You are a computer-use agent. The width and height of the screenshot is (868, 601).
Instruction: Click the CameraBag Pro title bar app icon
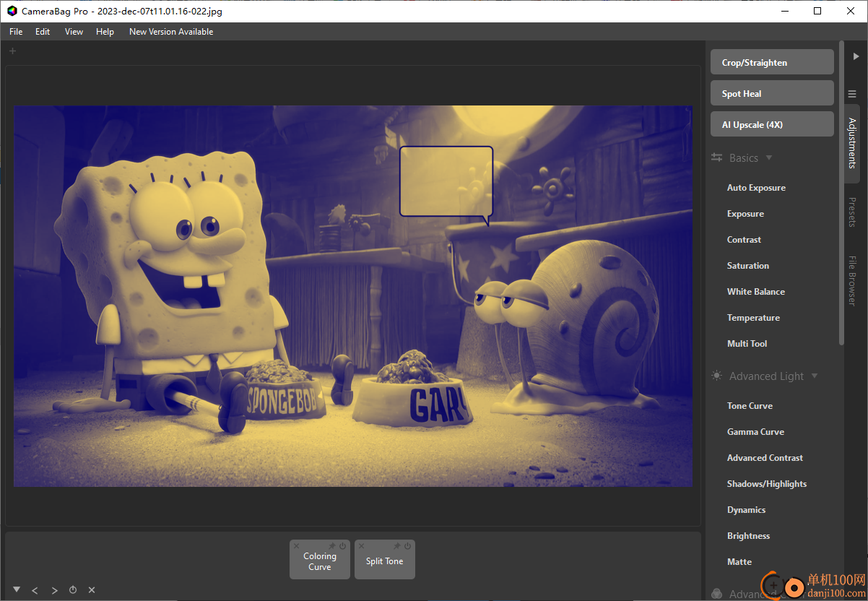pos(12,11)
